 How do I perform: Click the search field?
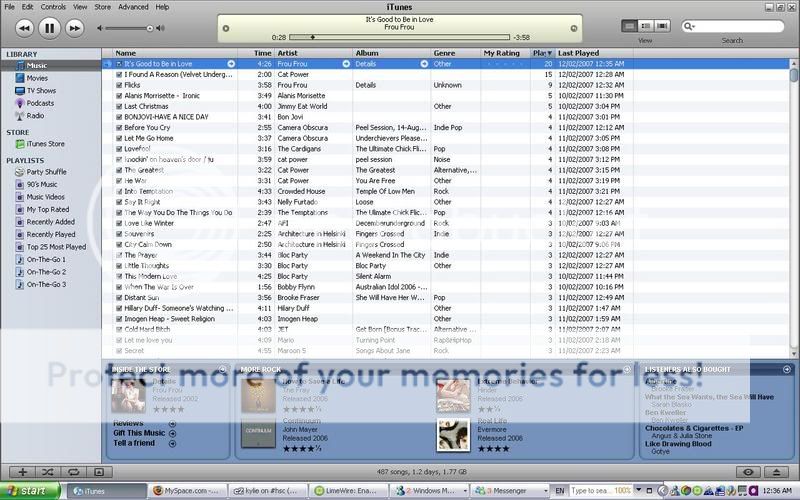[733, 26]
